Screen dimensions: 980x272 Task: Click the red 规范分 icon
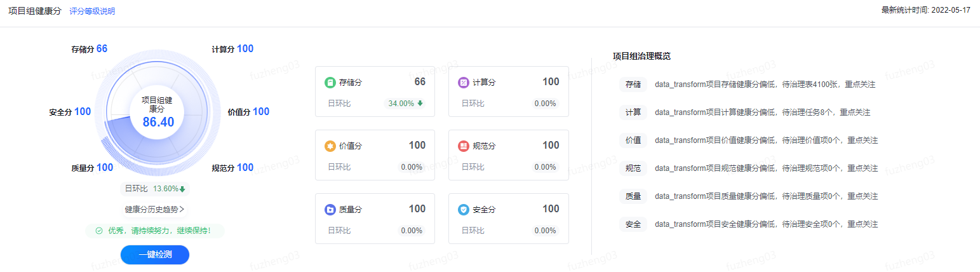tap(463, 146)
